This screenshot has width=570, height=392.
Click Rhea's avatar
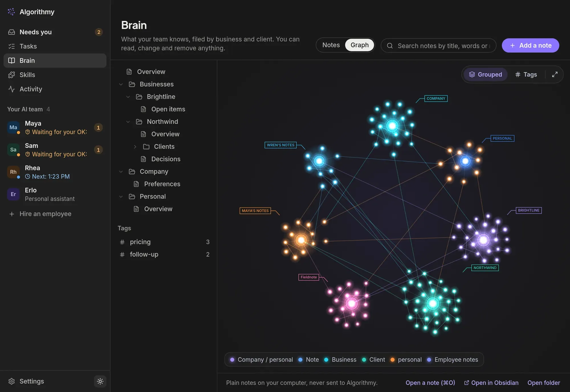13,172
